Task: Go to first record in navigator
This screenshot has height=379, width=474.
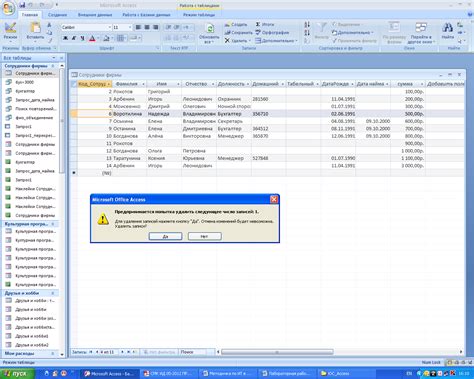Action: (x=90, y=352)
